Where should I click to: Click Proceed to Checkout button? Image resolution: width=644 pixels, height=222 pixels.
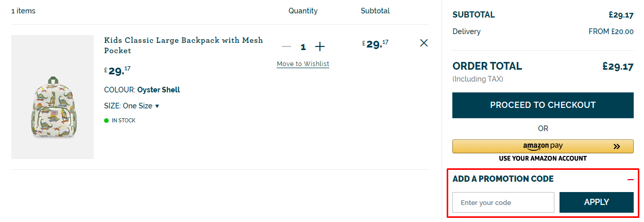(x=543, y=105)
